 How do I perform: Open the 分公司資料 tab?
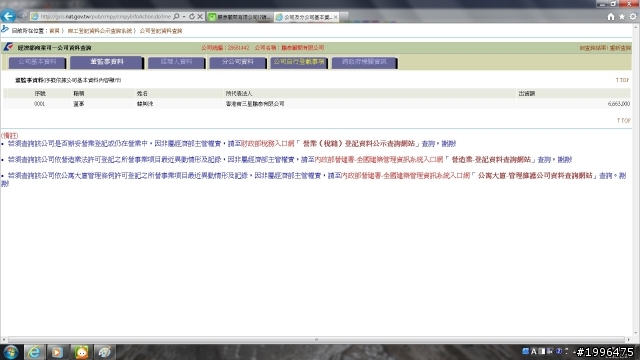[x=238, y=62]
